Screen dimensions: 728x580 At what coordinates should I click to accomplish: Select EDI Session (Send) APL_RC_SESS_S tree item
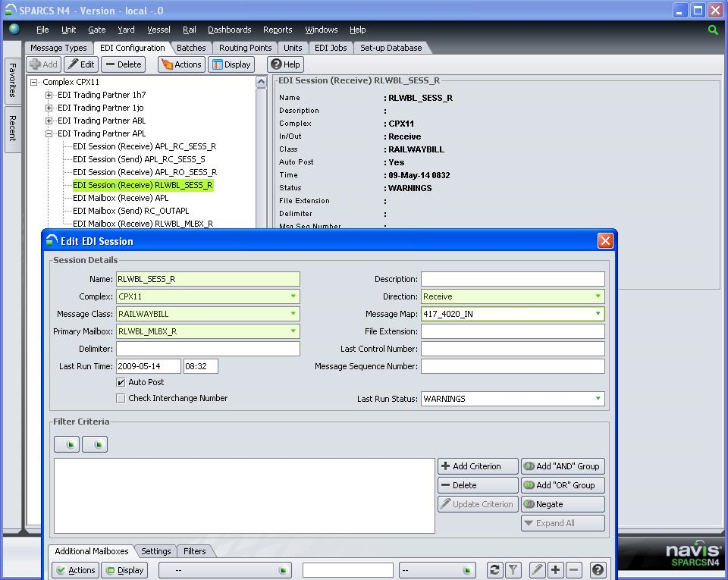[139, 160]
